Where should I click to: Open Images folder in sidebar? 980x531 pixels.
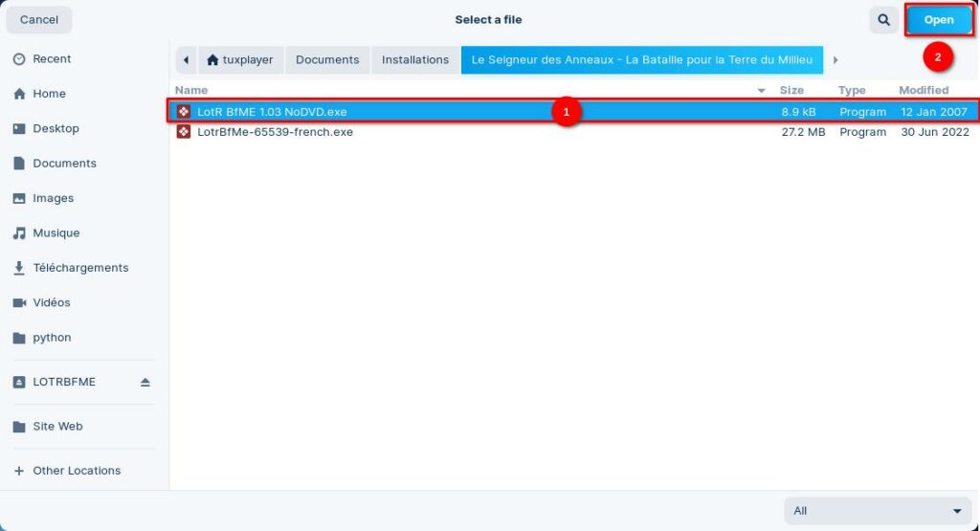point(53,198)
